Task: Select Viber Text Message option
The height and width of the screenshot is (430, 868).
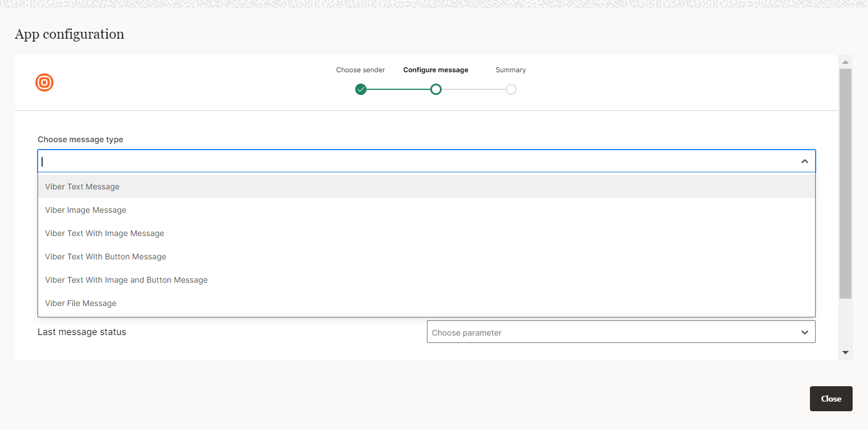Action: pos(427,187)
